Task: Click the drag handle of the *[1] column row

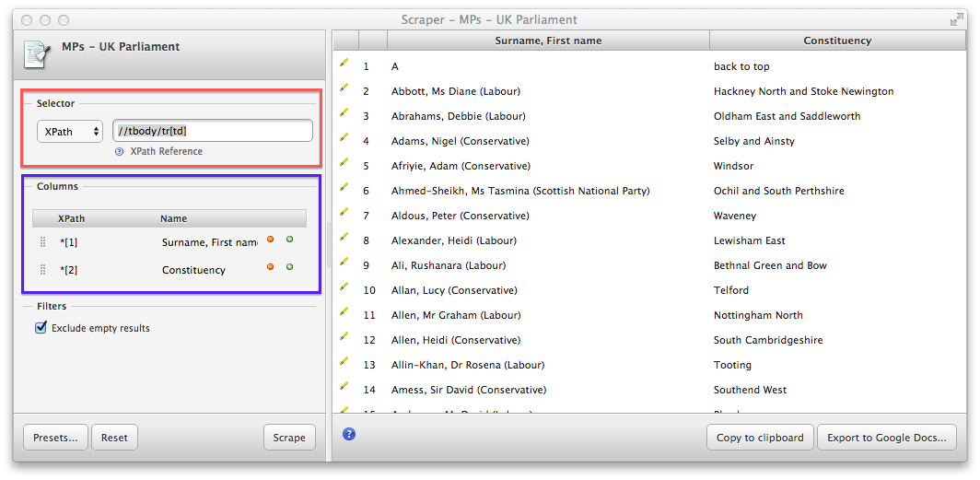Action: pos(43,242)
